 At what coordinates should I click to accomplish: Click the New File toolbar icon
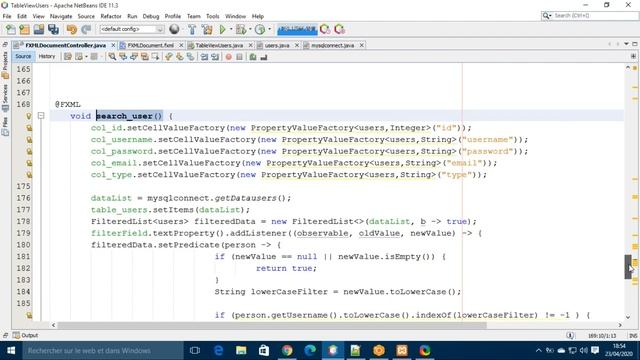11,29
